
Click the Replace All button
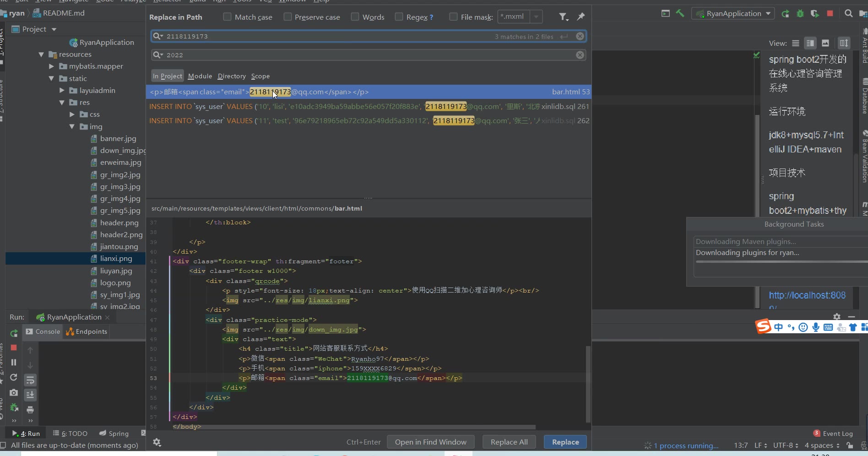tap(509, 442)
